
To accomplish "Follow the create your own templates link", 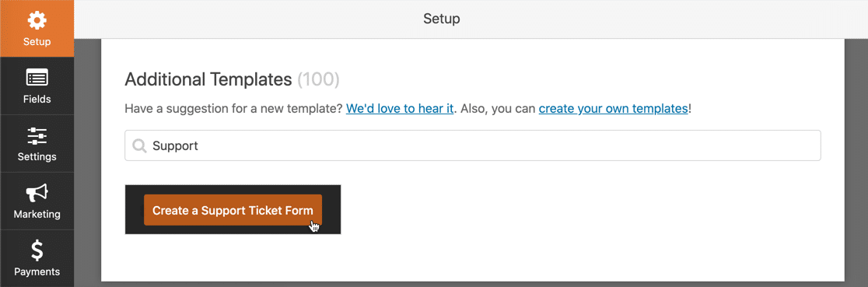I will (x=613, y=109).
